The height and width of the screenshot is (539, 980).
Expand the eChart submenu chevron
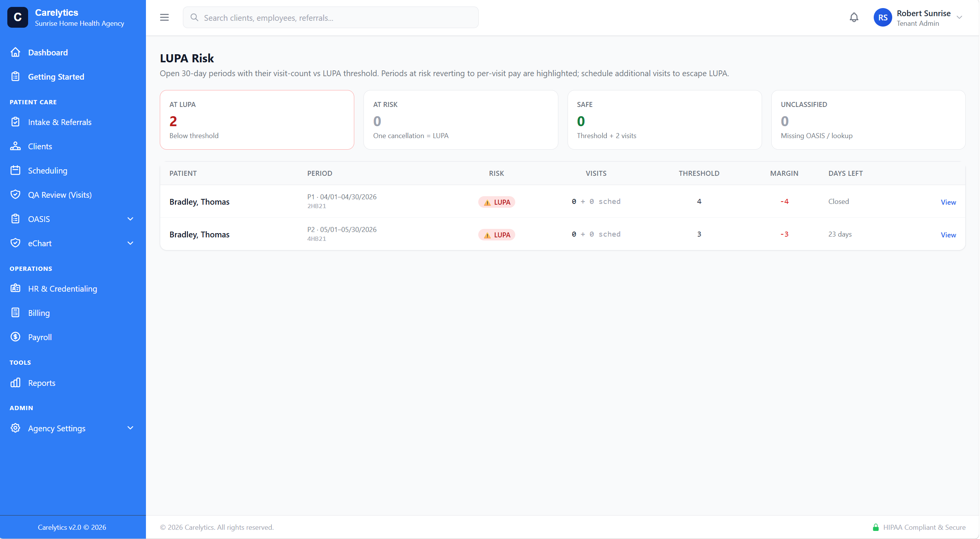coord(131,243)
